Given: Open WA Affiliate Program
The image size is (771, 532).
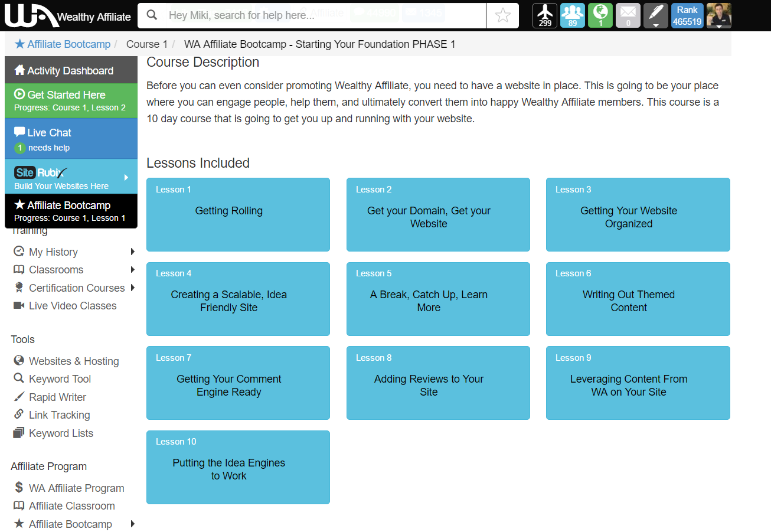Looking at the screenshot, I should click(77, 488).
